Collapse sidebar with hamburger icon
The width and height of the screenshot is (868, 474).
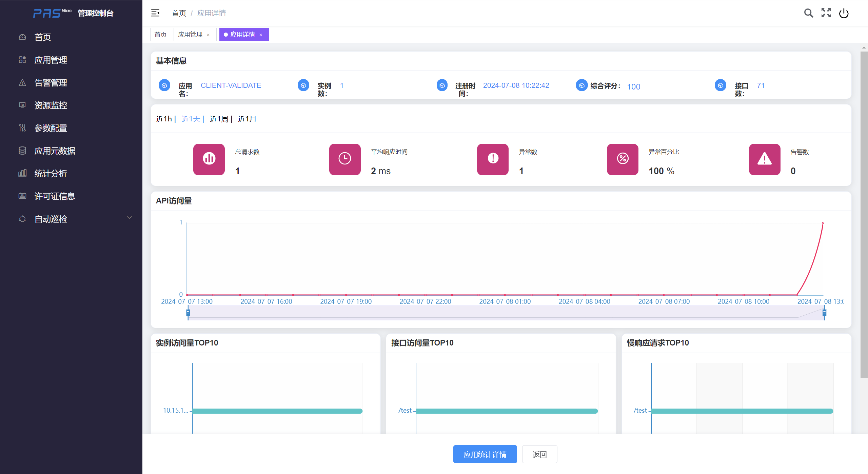pyautogui.click(x=155, y=13)
